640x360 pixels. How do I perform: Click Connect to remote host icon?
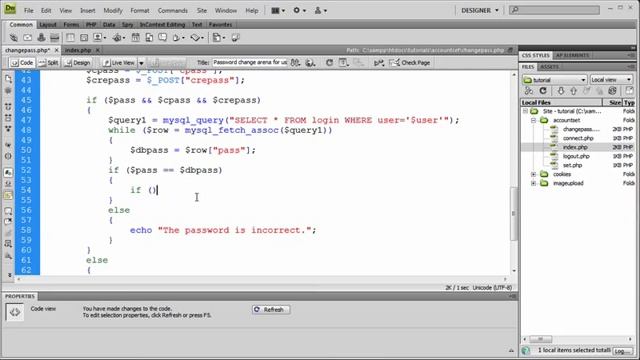[529, 91]
